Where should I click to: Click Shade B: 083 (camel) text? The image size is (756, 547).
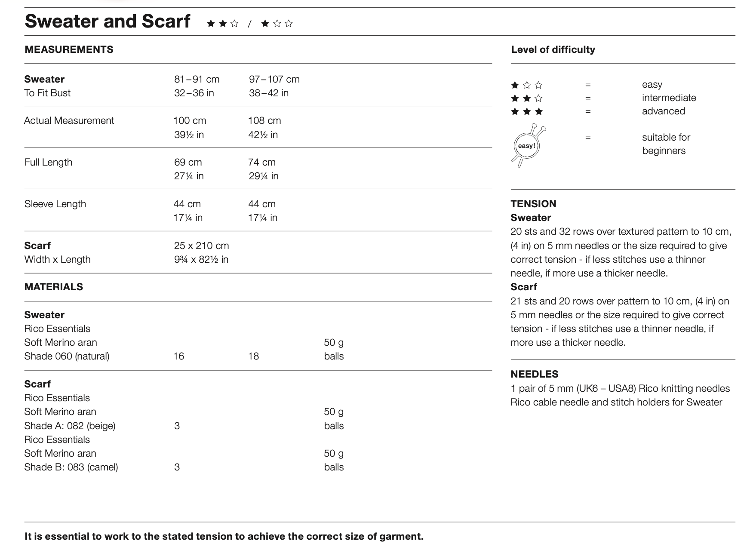coord(71,467)
